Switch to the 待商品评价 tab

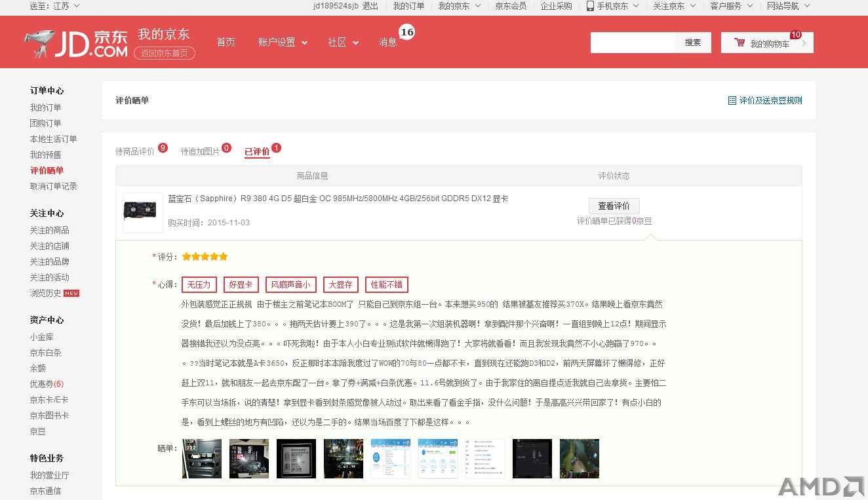pyautogui.click(x=135, y=151)
